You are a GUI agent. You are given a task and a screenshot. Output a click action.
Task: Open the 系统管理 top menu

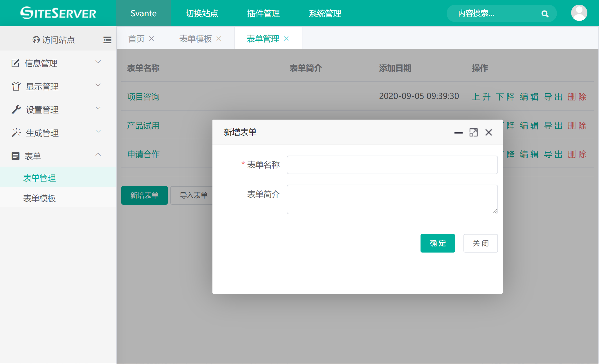[325, 13]
